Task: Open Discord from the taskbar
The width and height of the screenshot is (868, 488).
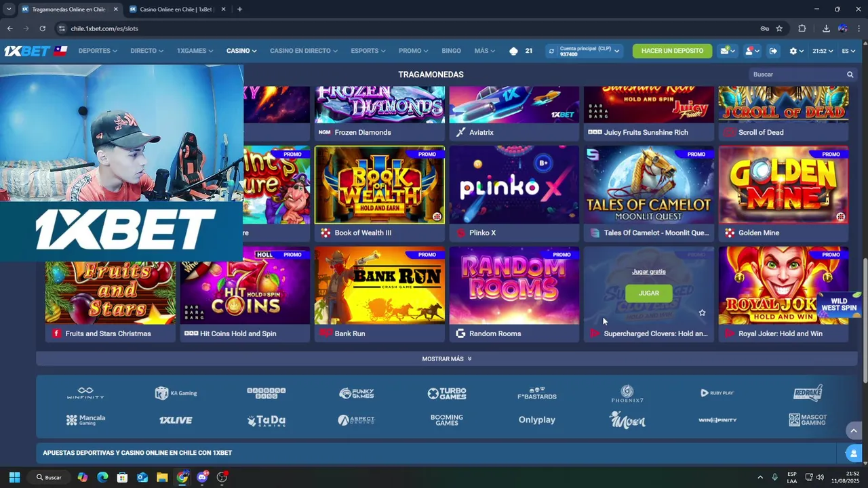Action: click(202, 477)
